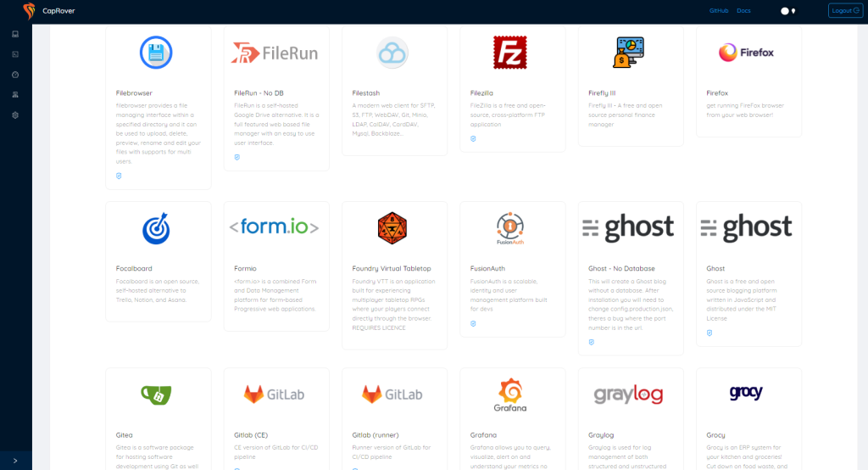Viewport: 868px width, 470px height.
Task: Click the 'Filestash' card title
Action: click(366, 93)
